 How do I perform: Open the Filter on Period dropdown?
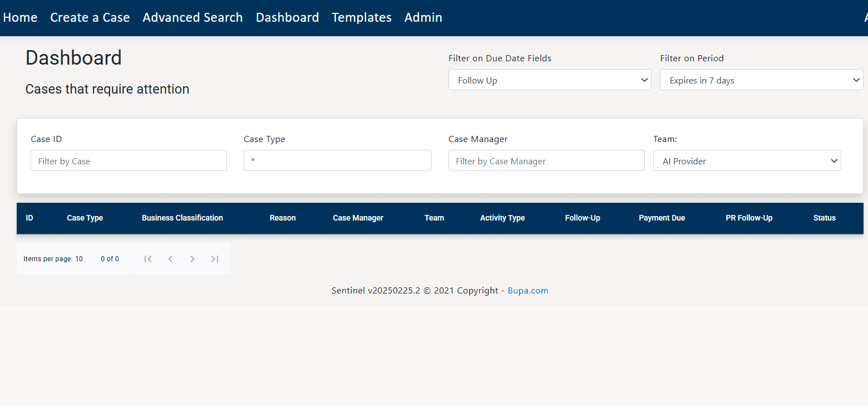pyautogui.click(x=761, y=80)
